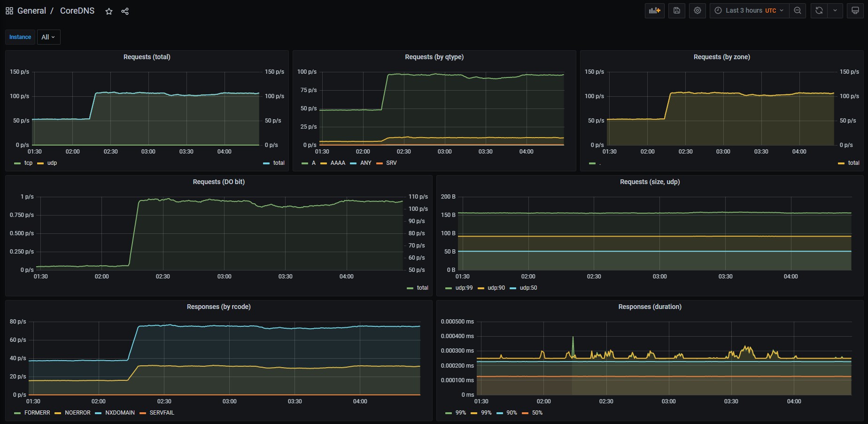Toggle the tcp series in Requests (total)
Screen dimensions: 868x424
click(28, 163)
